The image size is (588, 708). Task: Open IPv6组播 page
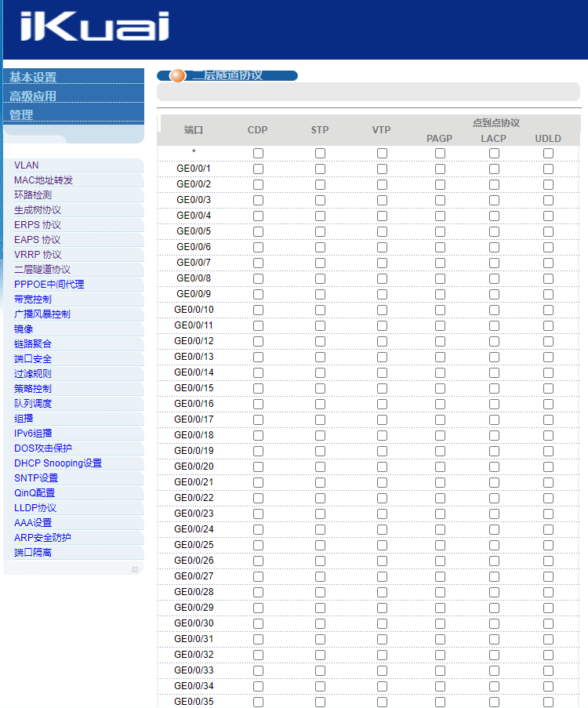tap(33, 434)
